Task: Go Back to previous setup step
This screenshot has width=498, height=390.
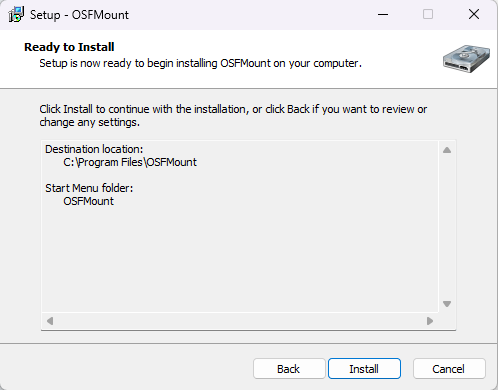Action: (289, 369)
